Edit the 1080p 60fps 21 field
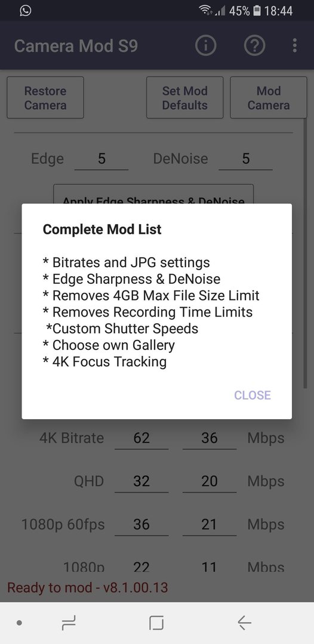The width and height of the screenshot is (314, 644). (x=209, y=525)
